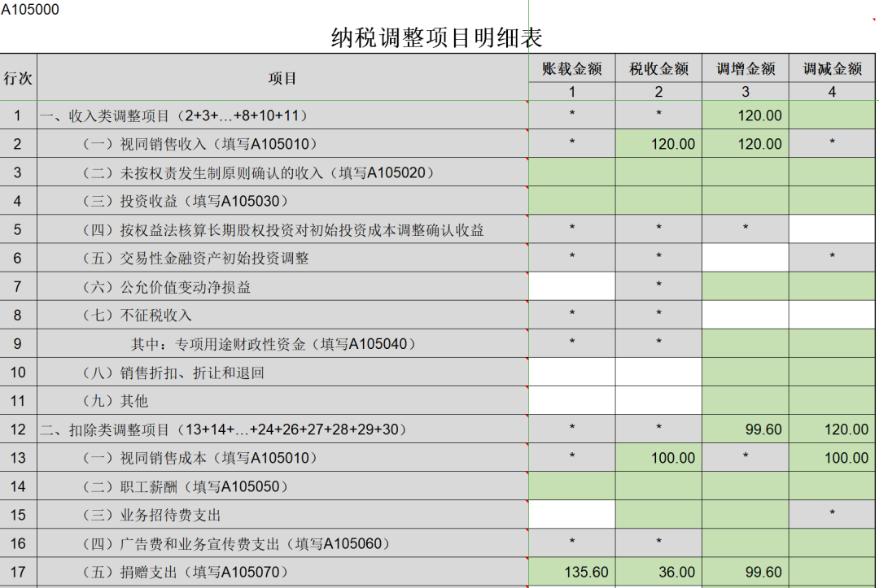Select 税收金额 cell for 销售折扣、折让和退回

point(658,372)
